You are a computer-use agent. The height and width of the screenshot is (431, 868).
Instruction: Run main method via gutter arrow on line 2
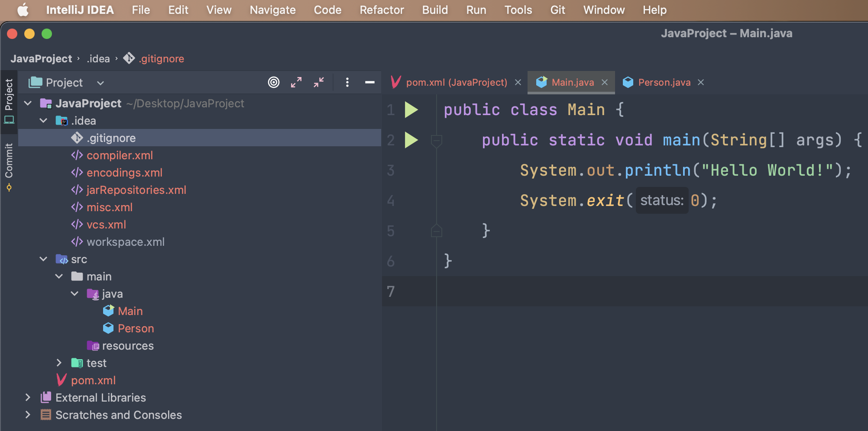(x=411, y=140)
